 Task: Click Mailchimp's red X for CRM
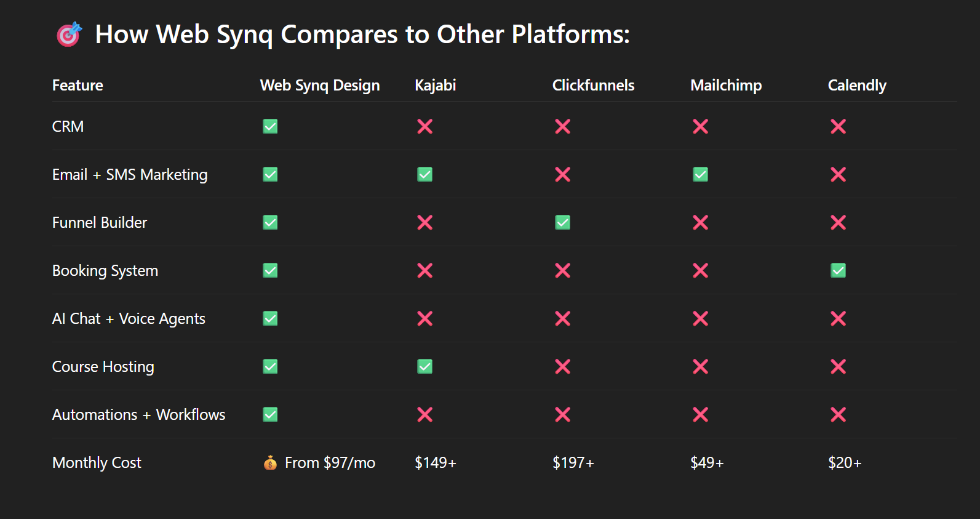[x=701, y=126]
